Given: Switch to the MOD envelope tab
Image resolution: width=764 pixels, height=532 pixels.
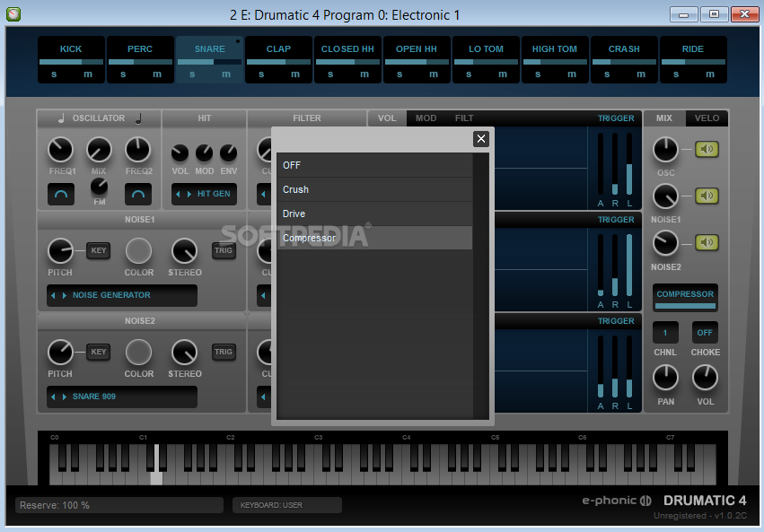Looking at the screenshot, I should pyautogui.click(x=426, y=118).
